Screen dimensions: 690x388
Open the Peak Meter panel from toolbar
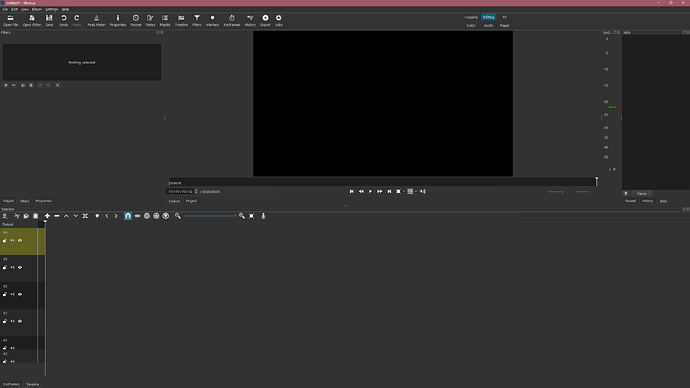[x=96, y=20]
